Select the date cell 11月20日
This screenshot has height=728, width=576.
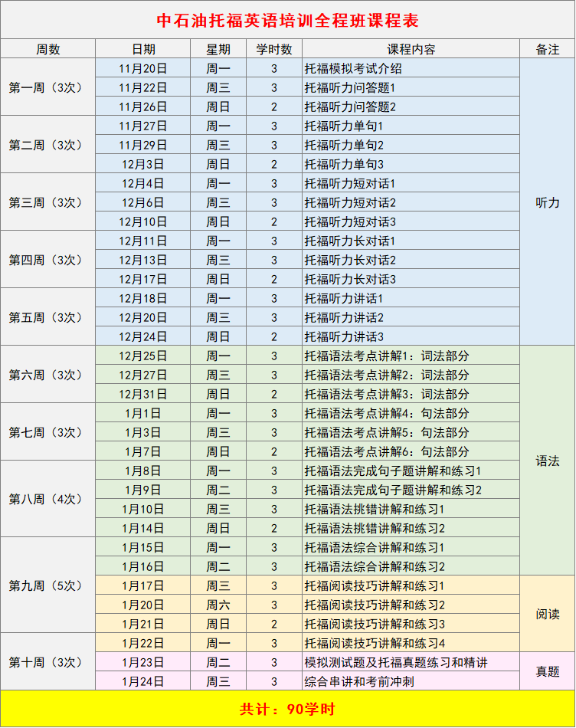(143, 68)
